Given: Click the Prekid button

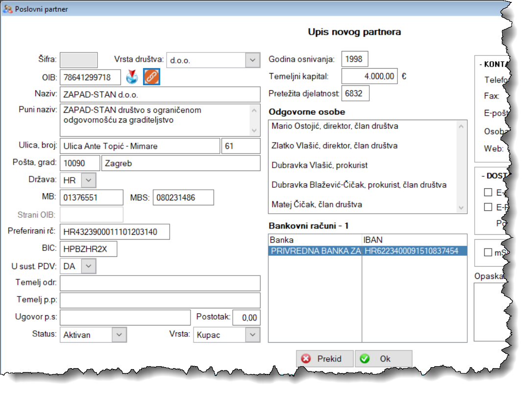Looking at the screenshot, I should coord(325,359).
